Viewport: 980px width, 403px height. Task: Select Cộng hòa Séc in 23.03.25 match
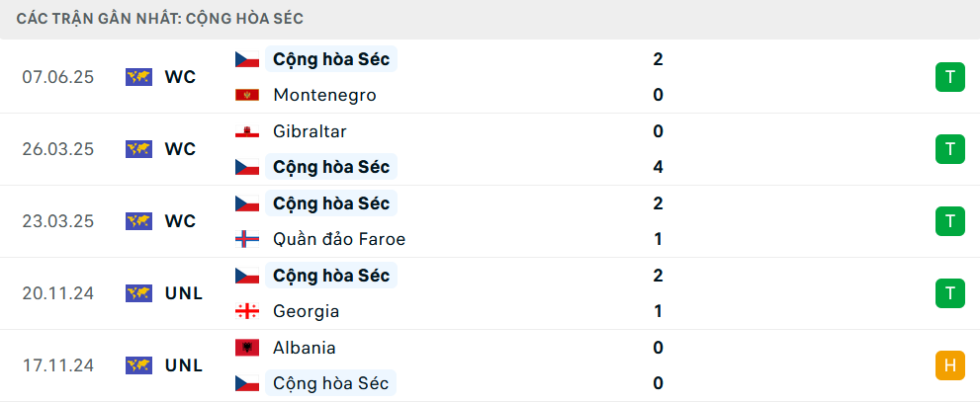[331, 203]
